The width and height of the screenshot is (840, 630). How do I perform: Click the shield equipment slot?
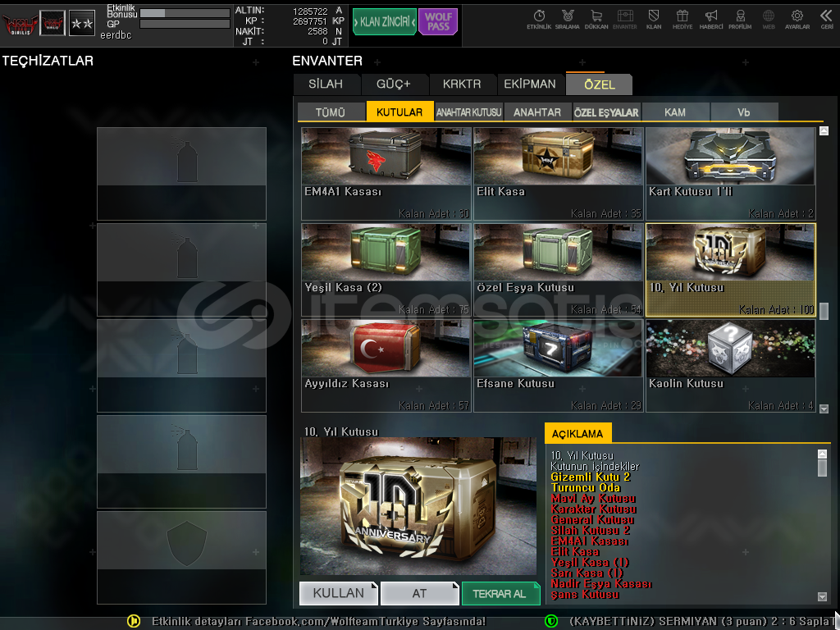tap(181, 558)
